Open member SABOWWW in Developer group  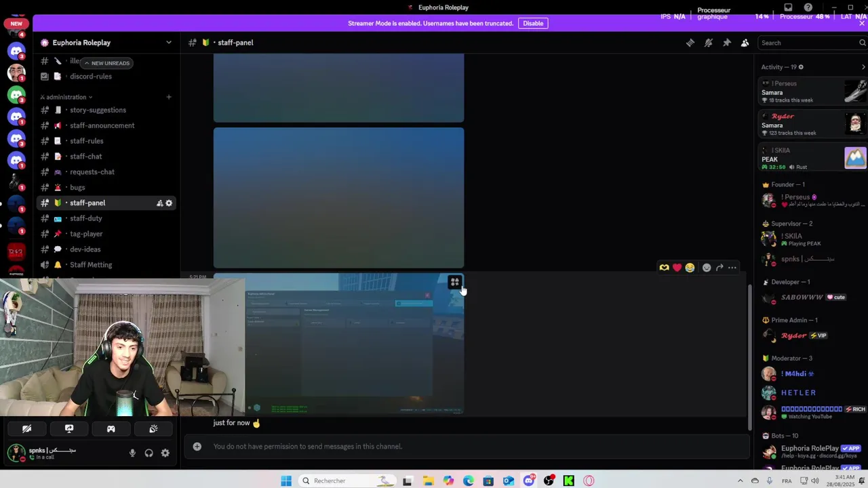coord(812,298)
